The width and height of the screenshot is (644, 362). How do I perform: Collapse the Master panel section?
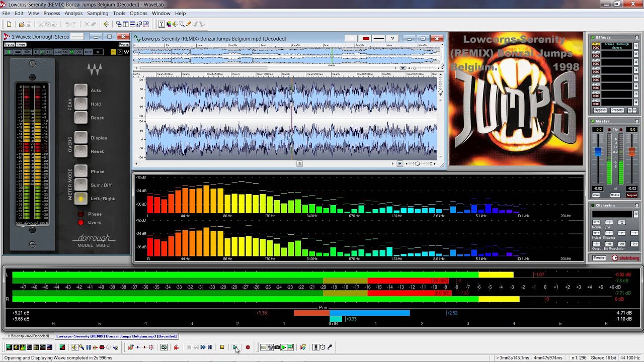(x=636, y=121)
